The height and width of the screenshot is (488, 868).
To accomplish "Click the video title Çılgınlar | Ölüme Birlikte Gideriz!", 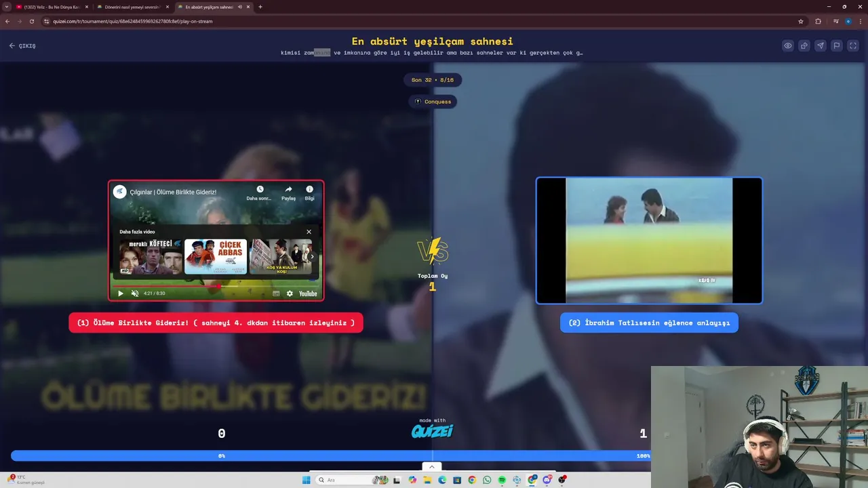I will click(x=173, y=192).
